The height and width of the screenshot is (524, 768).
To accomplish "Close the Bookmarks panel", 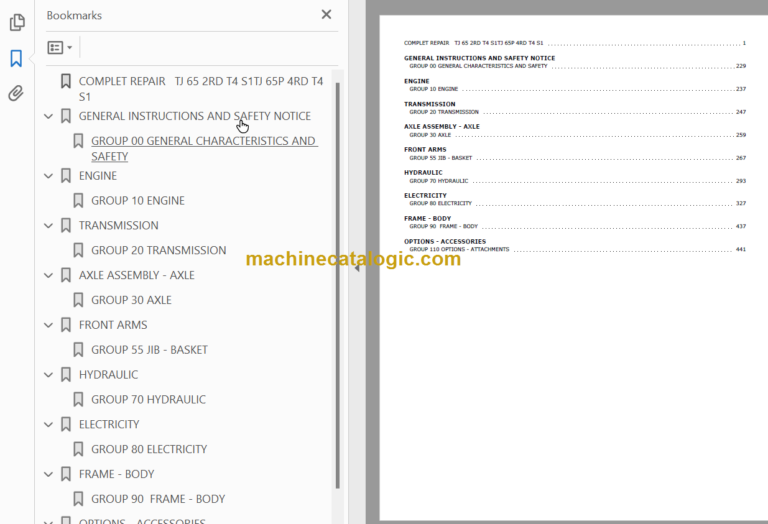I will (326, 15).
